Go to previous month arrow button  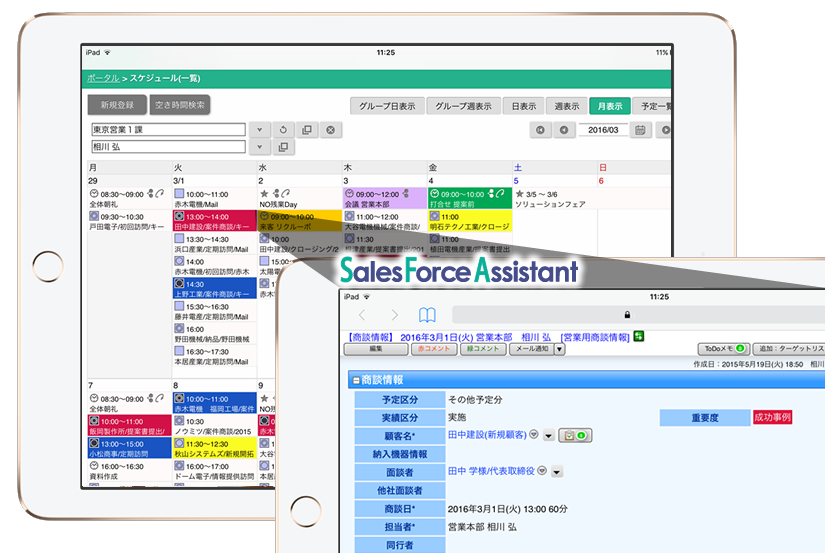point(564,130)
